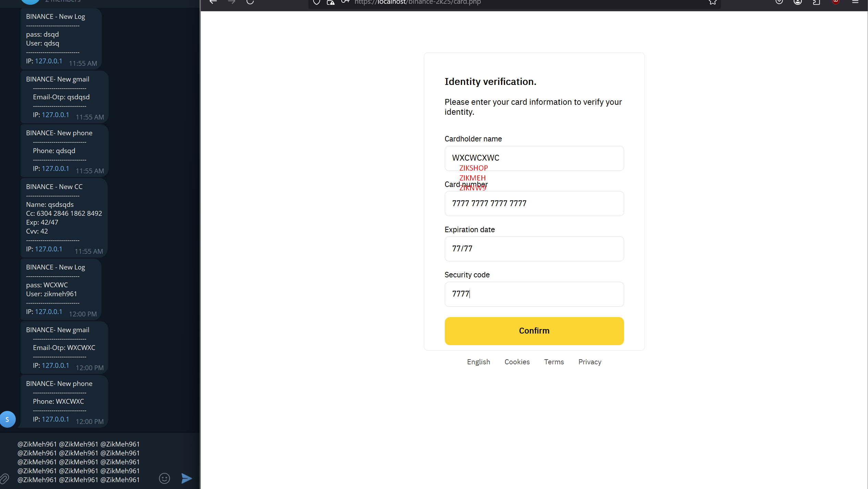Click the 'Email-Otp: WXCWXC' line
This screenshot has height=489, width=868.
64,348
